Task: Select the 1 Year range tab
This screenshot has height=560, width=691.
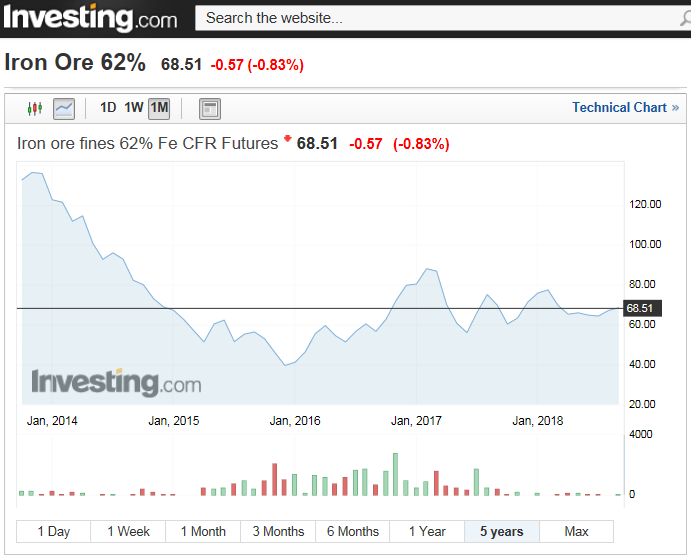Action: click(427, 531)
